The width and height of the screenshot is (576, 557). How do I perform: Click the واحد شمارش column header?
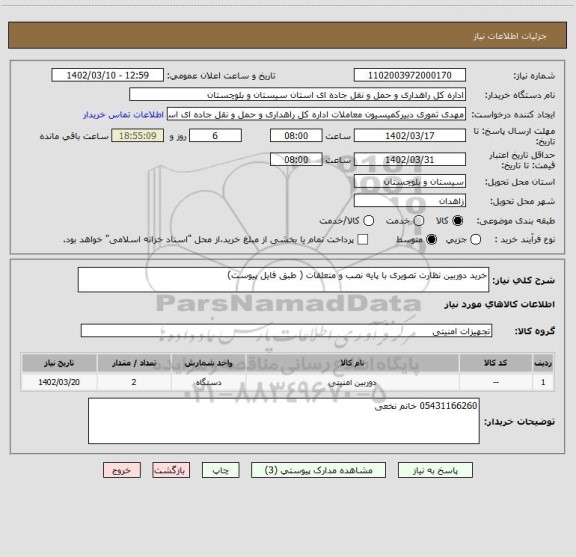pos(208,363)
